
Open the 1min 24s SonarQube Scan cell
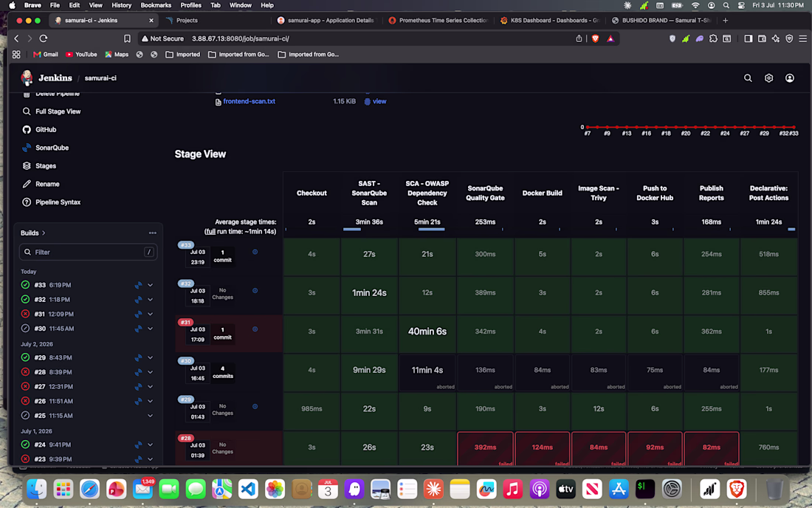coord(369,292)
